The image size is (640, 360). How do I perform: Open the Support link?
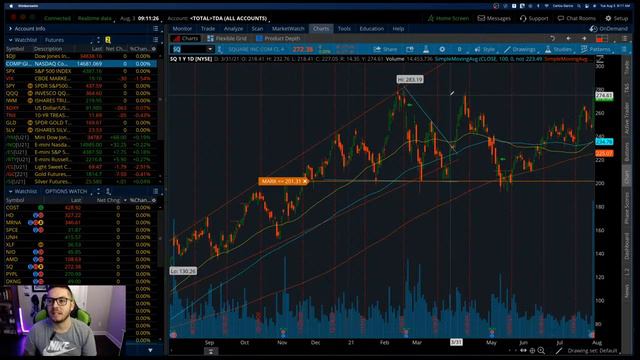click(x=534, y=18)
